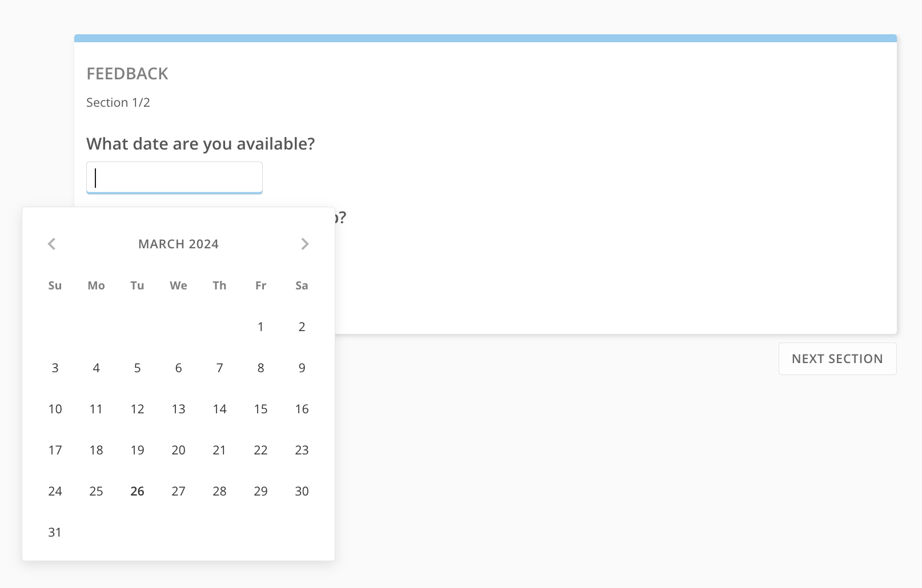Pick the 9th of March
Screen dimensions: 922x588
pyautogui.click(x=302, y=368)
